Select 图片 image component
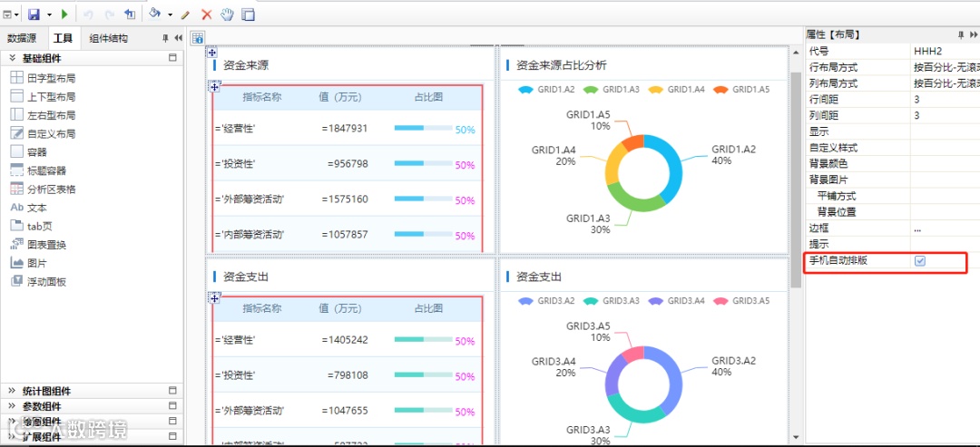Viewport: 980px width, 447px height. pos(29,263)
